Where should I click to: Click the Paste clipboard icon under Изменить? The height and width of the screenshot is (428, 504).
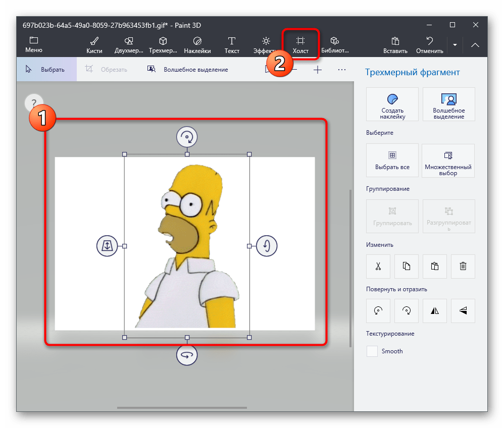435,266
